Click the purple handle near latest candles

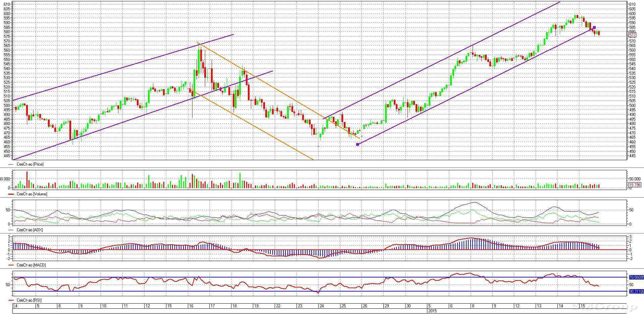pyautogui.click(x=594, y=27)
